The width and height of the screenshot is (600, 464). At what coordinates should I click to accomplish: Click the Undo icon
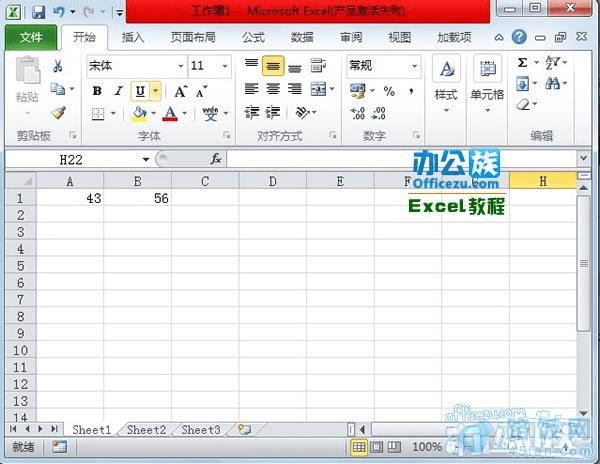pyautogui.click(x=59, y=12)
